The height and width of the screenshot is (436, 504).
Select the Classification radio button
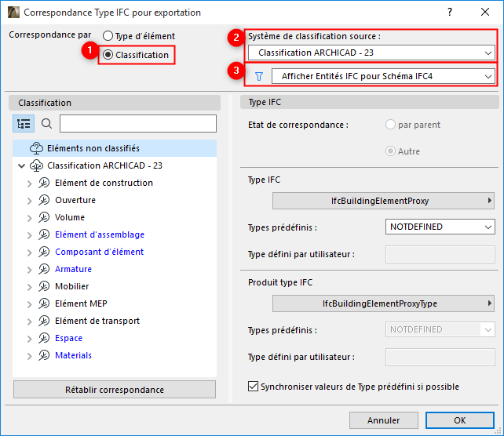click(x=108, y=55)
